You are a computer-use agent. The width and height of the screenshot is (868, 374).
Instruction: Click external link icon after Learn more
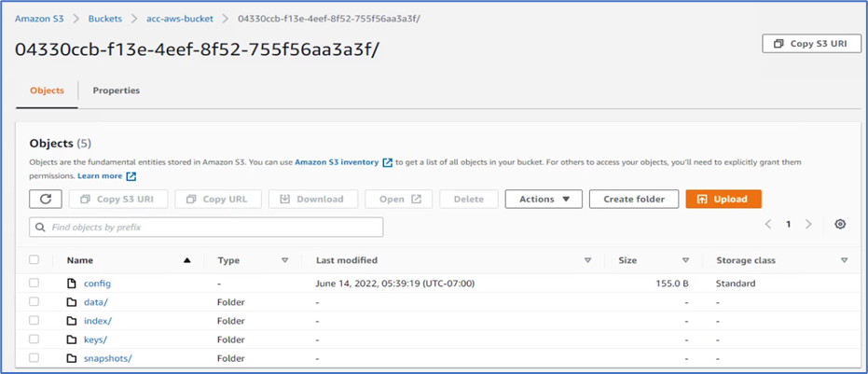coord(131,176)
